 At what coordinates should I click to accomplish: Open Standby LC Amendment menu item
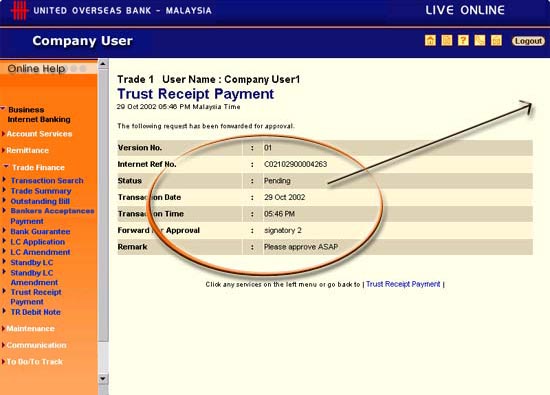(x=34, y=278)
